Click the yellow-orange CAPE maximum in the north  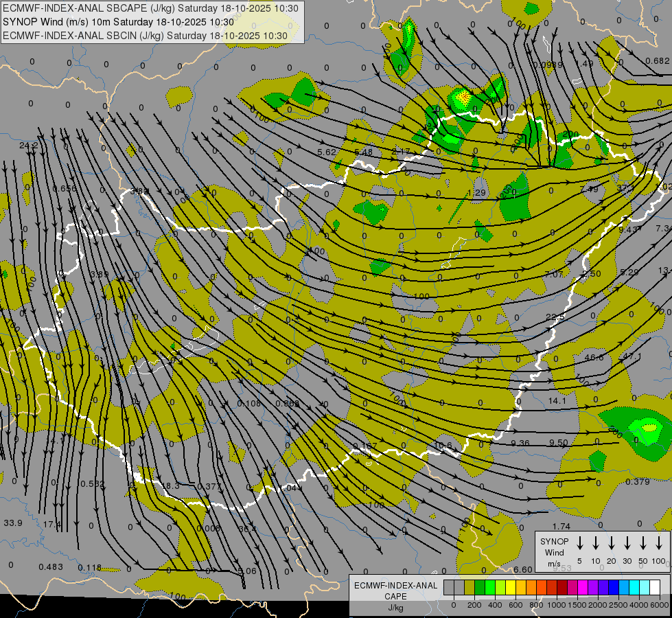pos(463,98)
